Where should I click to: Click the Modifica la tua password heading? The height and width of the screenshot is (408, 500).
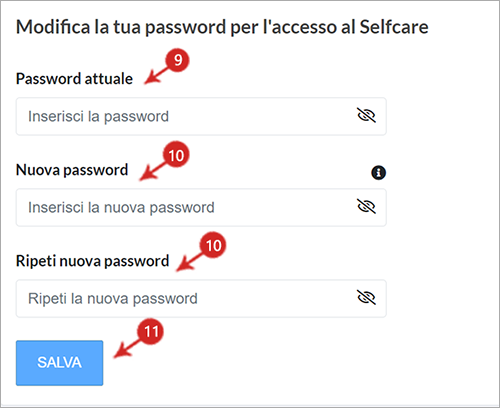click(x=222, y=27)
